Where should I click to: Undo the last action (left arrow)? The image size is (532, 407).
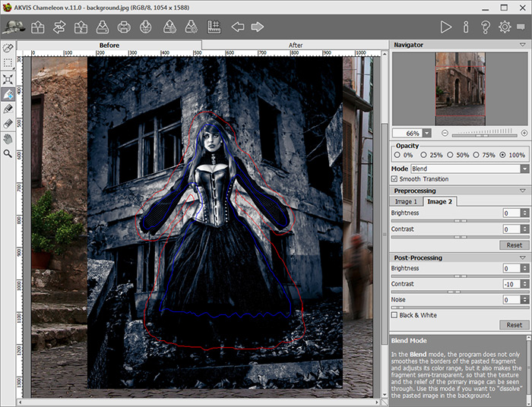click(x=237, y=27)
